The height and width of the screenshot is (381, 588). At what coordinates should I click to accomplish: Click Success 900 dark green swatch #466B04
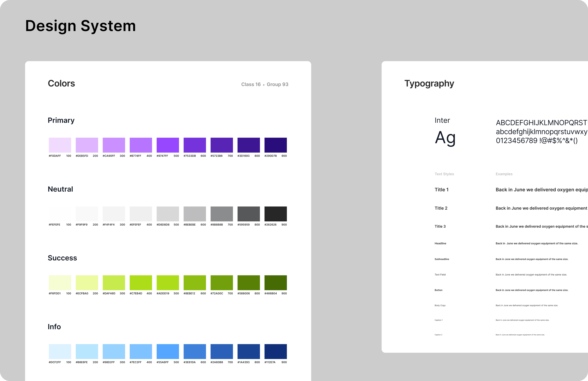275,283
